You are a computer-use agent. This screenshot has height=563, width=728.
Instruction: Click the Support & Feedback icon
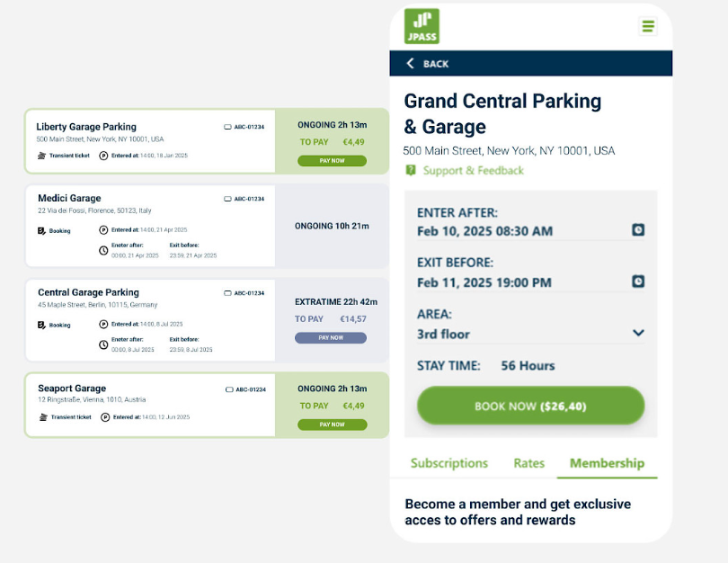pyautogui.click(x=411, y=171)
